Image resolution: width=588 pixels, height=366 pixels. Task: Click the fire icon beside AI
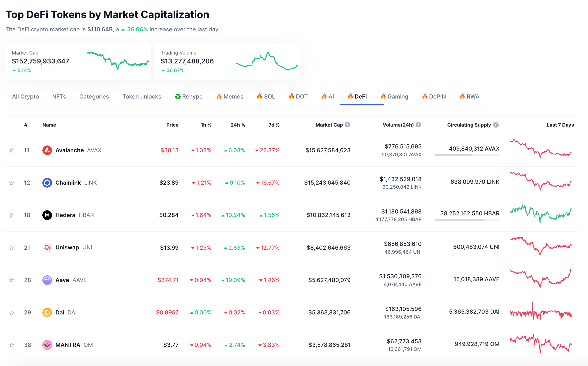point(324,96)
